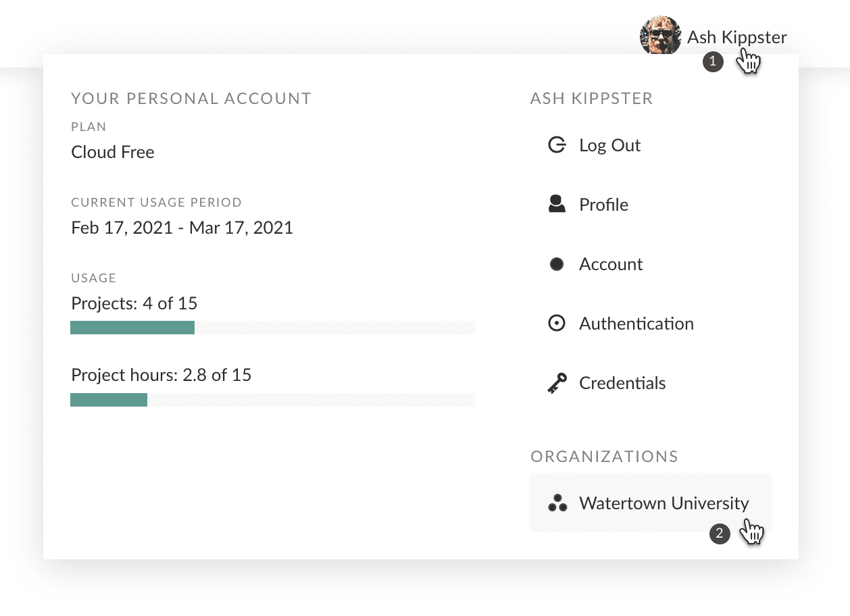Open the Authentication settings entry

pyautogui.click(x=636, y=323)
